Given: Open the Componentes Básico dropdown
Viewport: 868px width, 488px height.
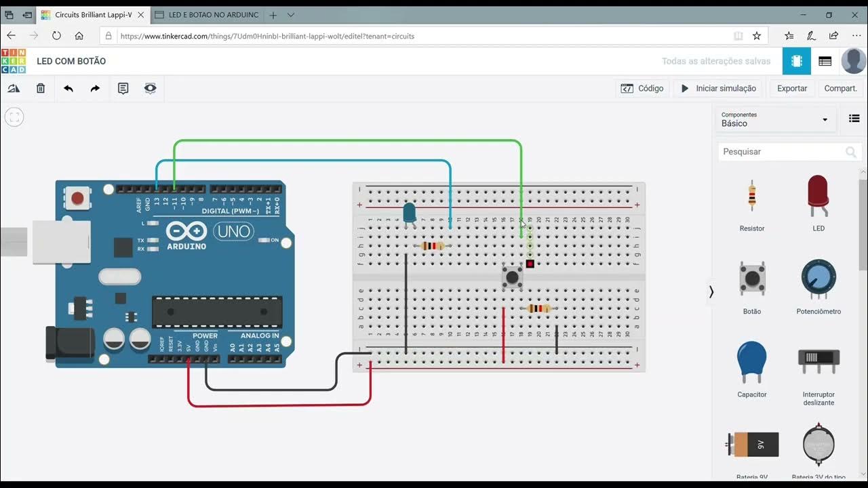Looking at the screenshot, I should (775, 119).
